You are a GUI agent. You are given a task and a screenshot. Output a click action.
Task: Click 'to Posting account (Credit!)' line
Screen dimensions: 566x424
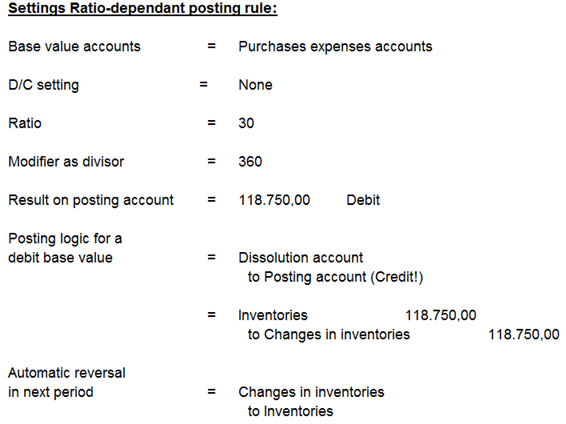tap(335, 277)
